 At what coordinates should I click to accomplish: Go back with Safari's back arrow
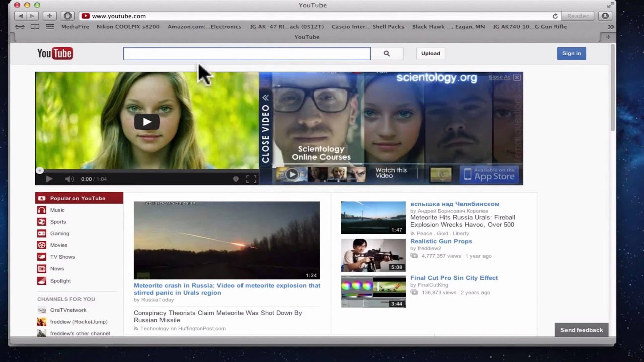pyautogui.click(x=21, y=16)
